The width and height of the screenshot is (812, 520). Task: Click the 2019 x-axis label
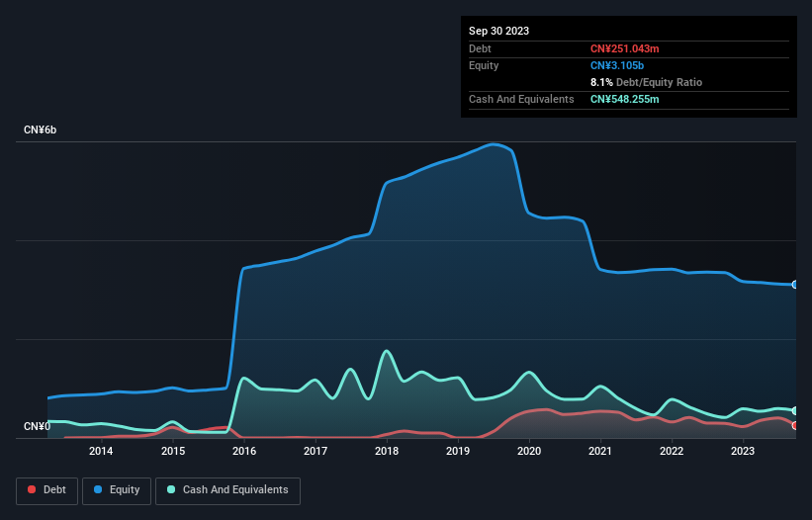coord(458,451)
